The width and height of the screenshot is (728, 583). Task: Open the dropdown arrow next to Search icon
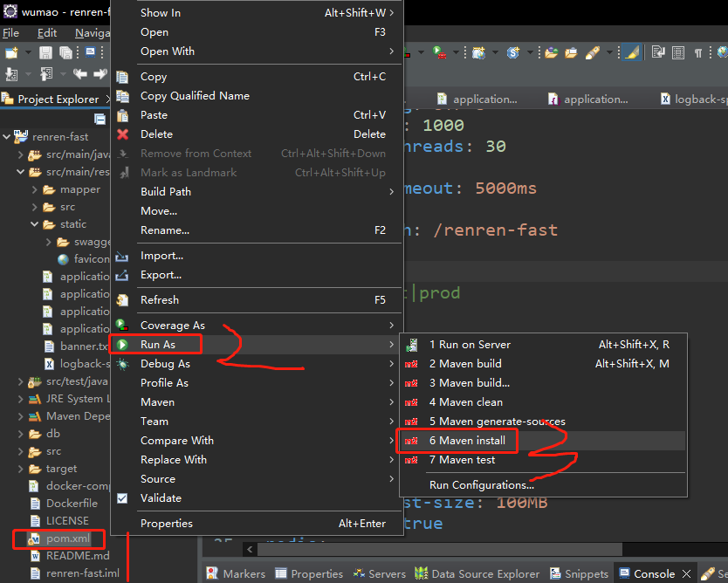[x=609, y=52]
